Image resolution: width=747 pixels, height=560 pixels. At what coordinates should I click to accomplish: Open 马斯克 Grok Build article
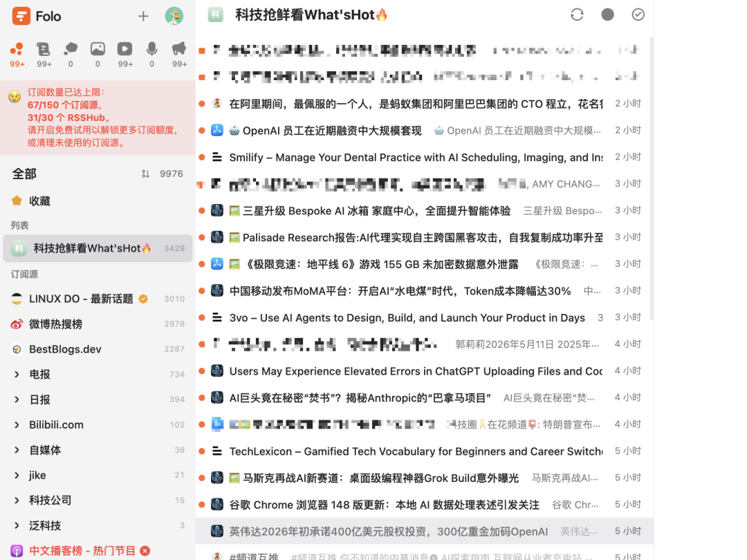point(424,477)
